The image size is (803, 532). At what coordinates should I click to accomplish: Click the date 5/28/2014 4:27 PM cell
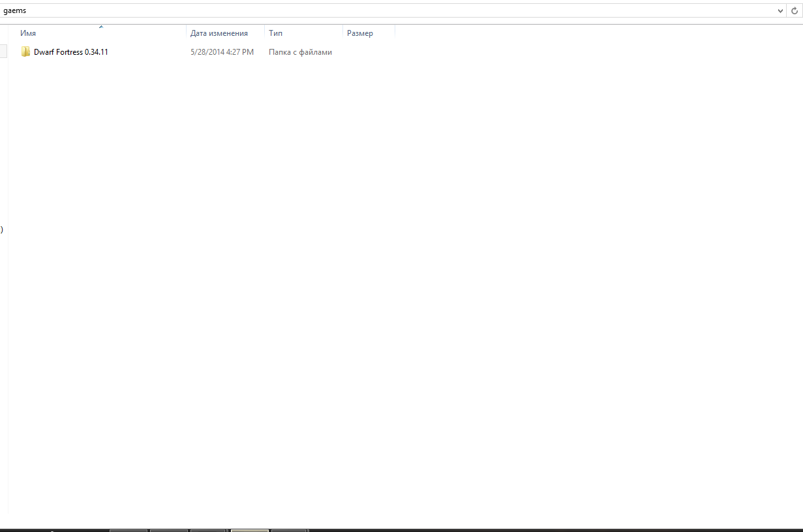click(x=222, y=52)
